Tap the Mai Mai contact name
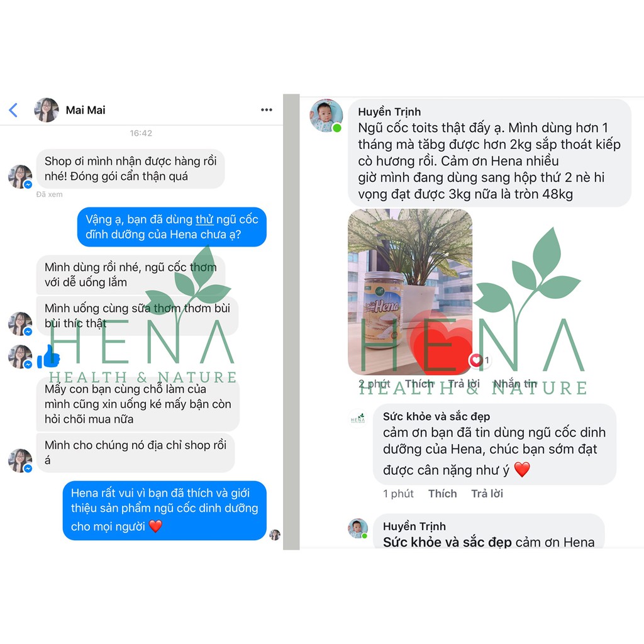This screenshot has width=644, height=644. tap(86, 110)
